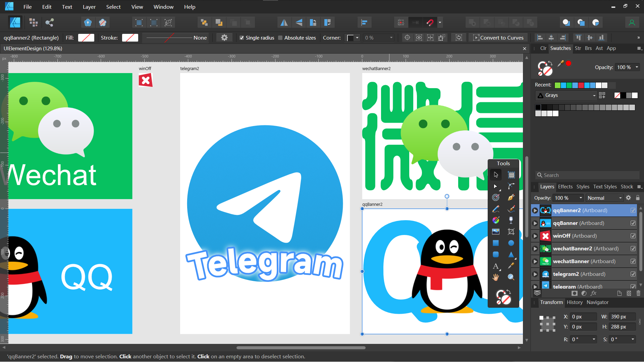Open the blend mode Normal dropdown

click(x=604, y=198)
